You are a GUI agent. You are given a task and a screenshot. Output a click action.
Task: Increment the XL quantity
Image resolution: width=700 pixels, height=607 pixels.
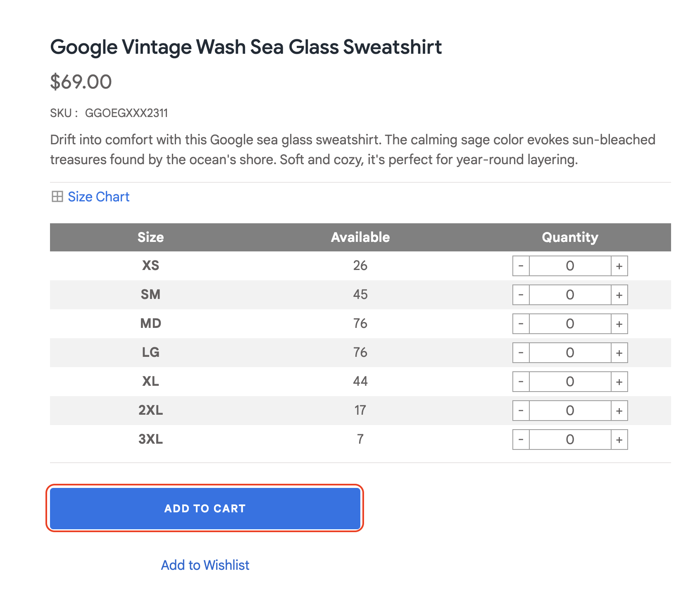click(619, 382)
